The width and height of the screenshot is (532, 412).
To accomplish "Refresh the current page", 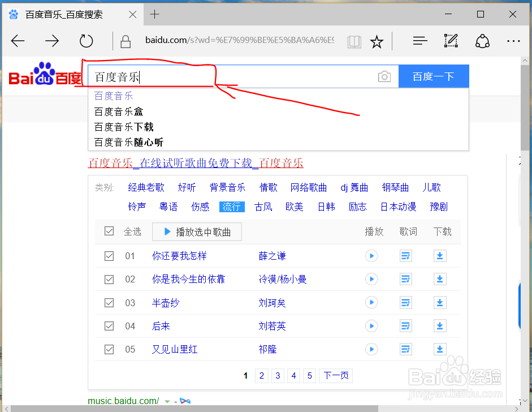I will (x=86, y=41).
